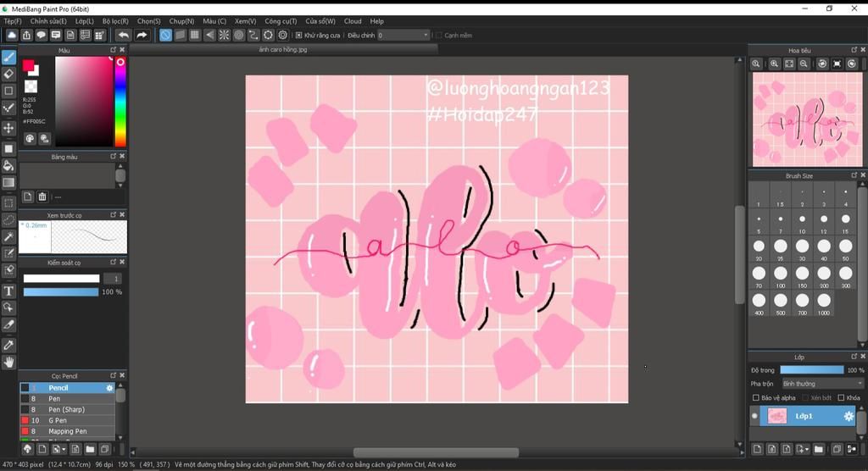
Task: Zoom in on the Navigator panel
Action: click(774, 64)
